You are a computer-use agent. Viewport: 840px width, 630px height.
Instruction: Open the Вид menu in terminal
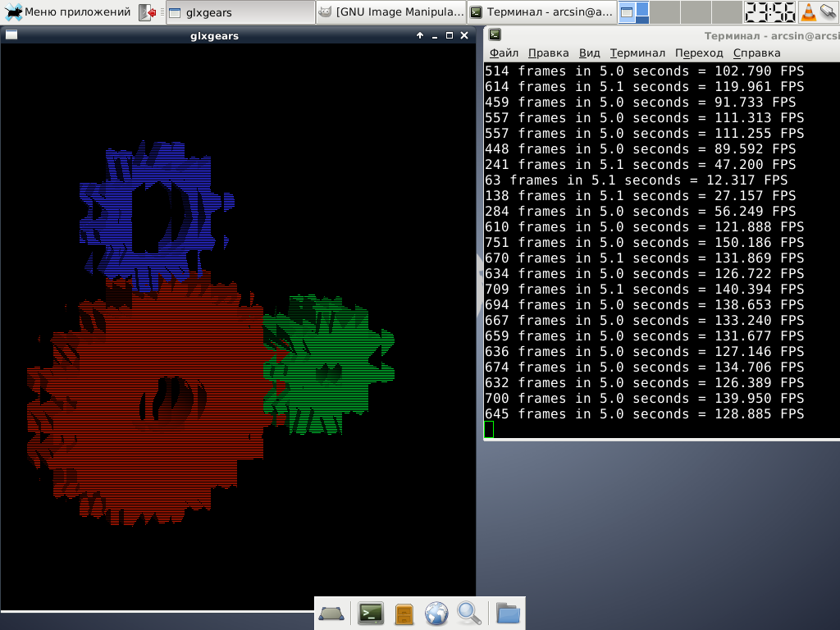pyautogui.click(x=589, y=53)
